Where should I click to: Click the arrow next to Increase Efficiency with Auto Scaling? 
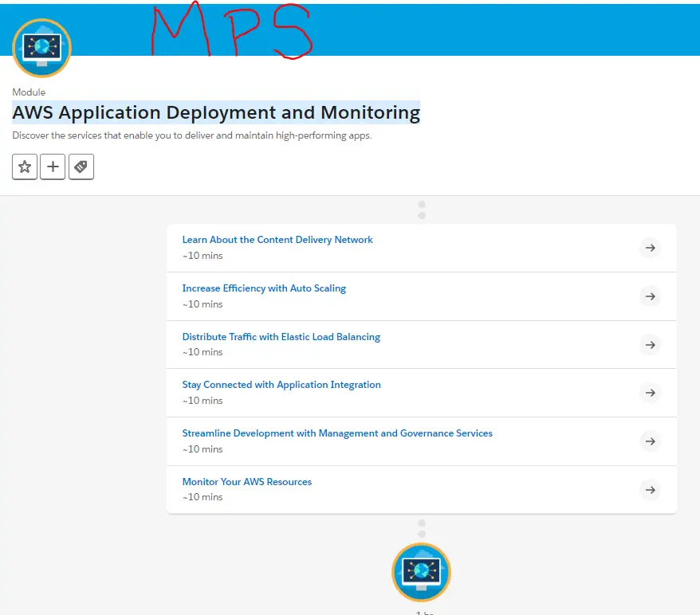(x=650, y=296)
